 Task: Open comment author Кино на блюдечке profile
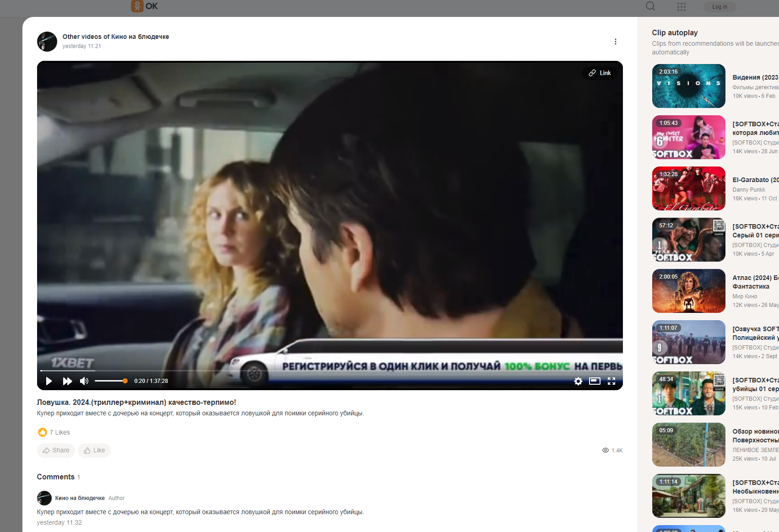point(80,498)
